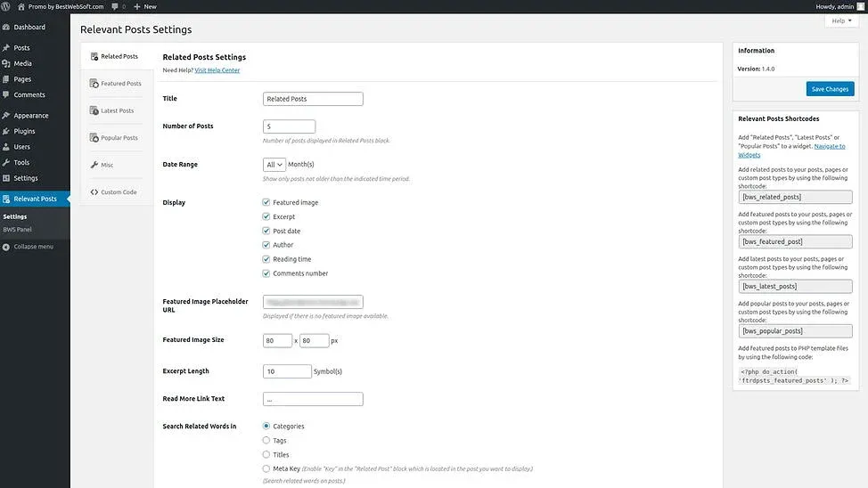This screenshot has width=868, height=488.
Task: Click the Settings icon in sidebar
Action: pos(6,178)
